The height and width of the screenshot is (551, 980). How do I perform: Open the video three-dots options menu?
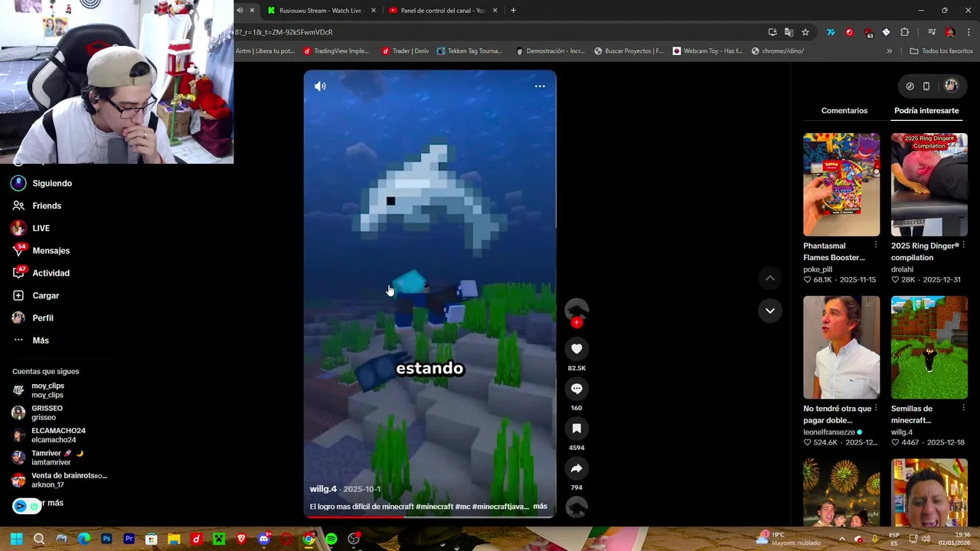pos(540,86)
